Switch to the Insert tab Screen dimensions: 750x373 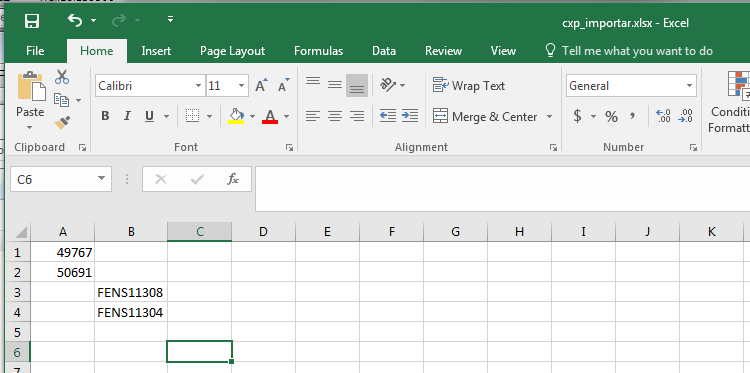156,51
